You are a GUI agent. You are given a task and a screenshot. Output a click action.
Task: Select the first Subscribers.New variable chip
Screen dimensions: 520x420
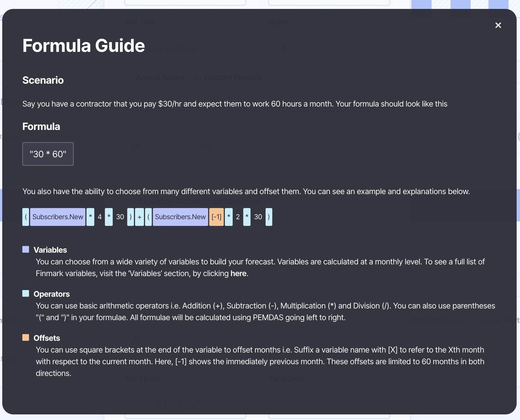[58, 217]
